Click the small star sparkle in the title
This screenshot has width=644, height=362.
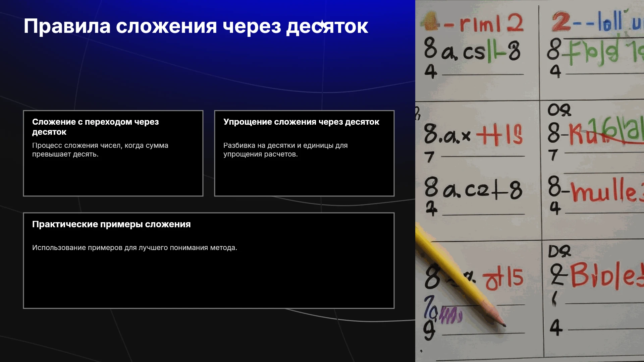coord(322,25)
